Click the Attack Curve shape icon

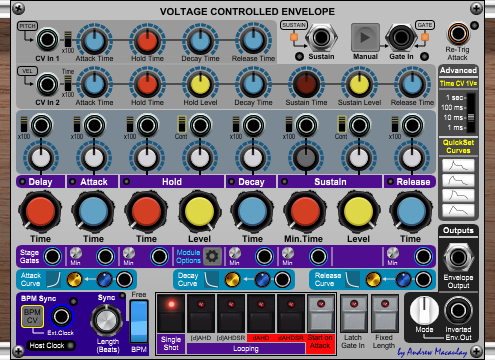[x=53, y=279]
